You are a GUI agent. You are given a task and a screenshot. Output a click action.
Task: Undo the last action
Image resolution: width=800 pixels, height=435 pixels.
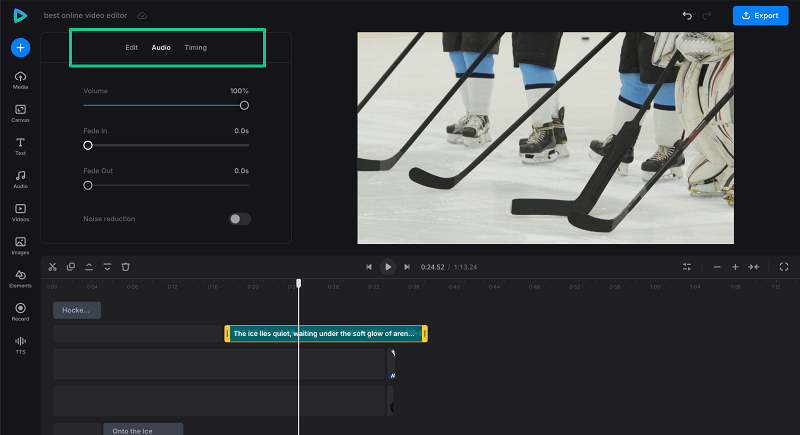tap(687, 16)
